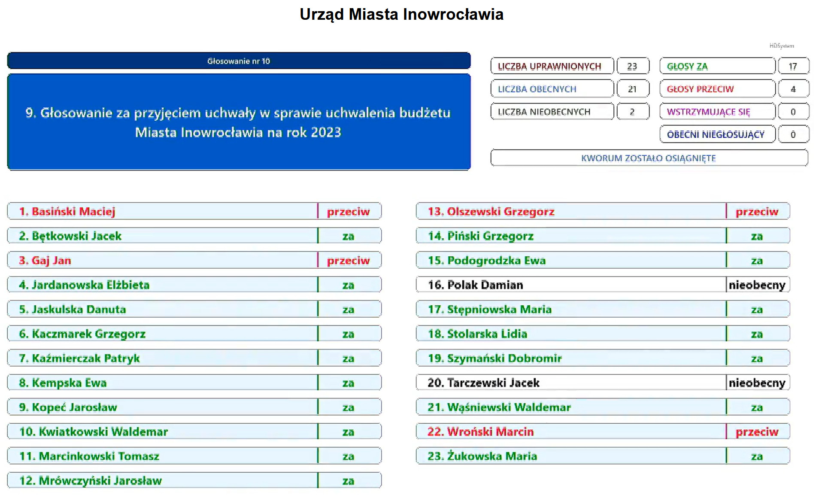Select councillor Basiński Maciej row
The width and height of the screenshot is (822, 504).
tap(162, 212)
